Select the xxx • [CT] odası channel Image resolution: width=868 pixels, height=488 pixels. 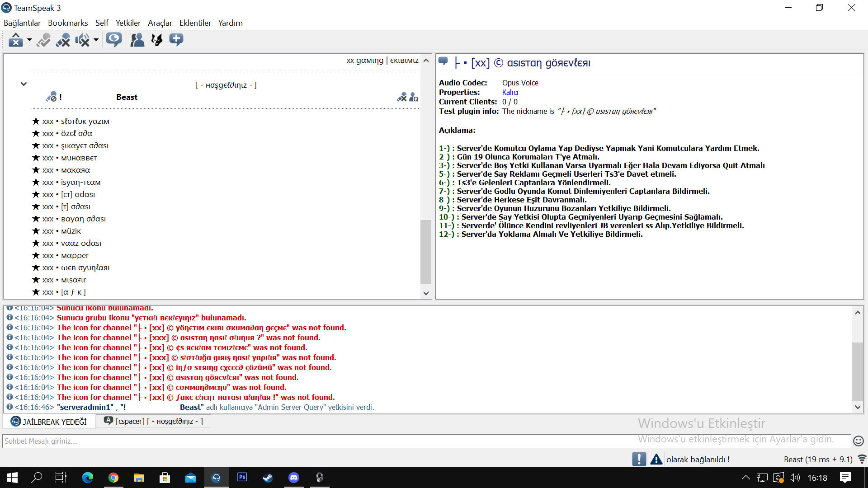69,194
